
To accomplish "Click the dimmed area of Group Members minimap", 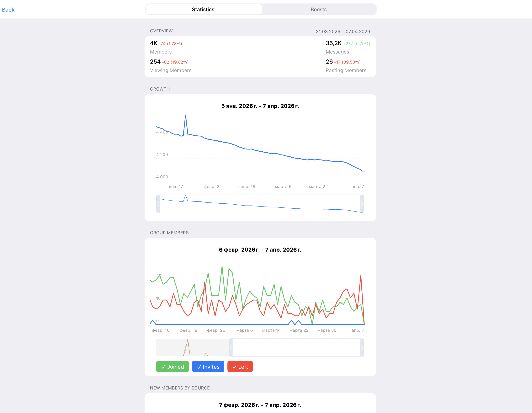I will [x=192, y=347].
